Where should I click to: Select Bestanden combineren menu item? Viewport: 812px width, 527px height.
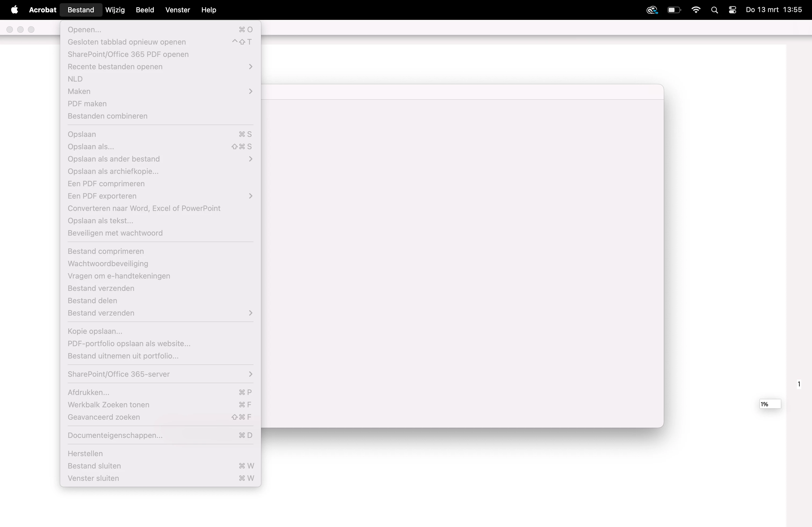[x=107, y=116]
